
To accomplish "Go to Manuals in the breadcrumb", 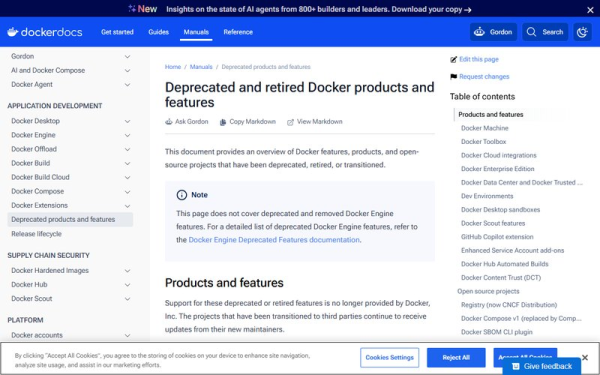I will [201, 67].
